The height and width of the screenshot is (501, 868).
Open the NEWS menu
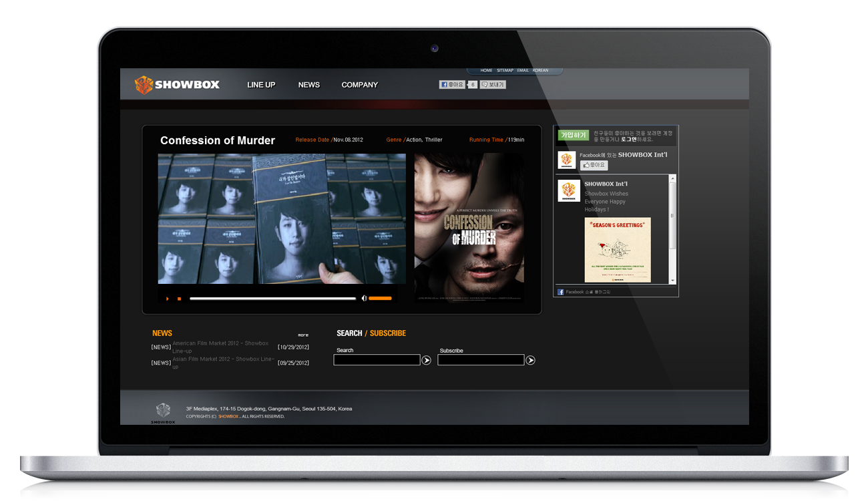pyautogui.click(x=309, y=85)
